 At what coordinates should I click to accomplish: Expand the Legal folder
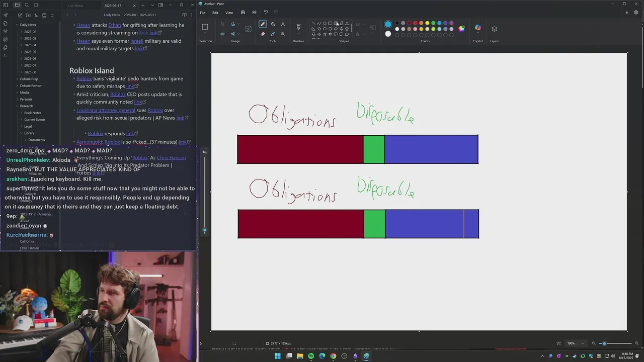22,126
